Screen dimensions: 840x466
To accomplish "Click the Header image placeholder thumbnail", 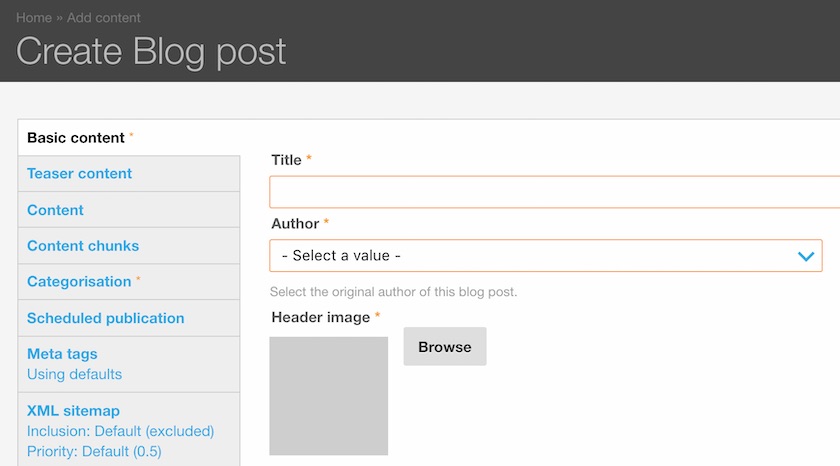I will coord(328,396).
